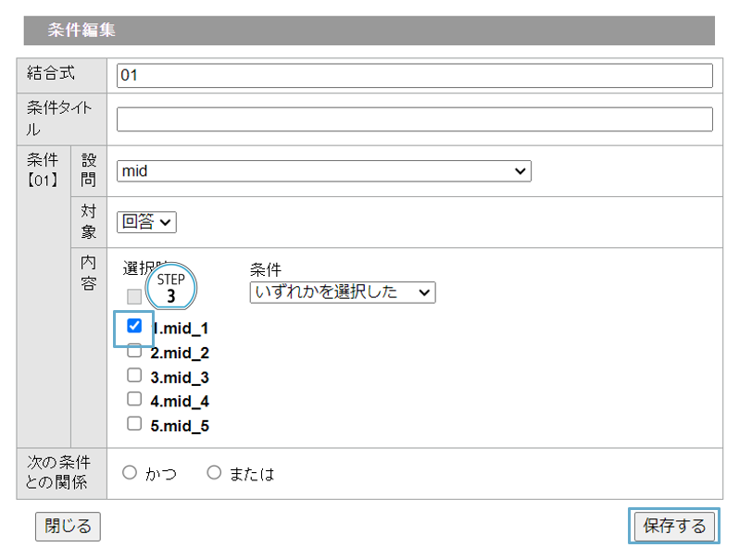
Task: Choose the または radio button
Action: pyautogui.click(x=214, y=473)
